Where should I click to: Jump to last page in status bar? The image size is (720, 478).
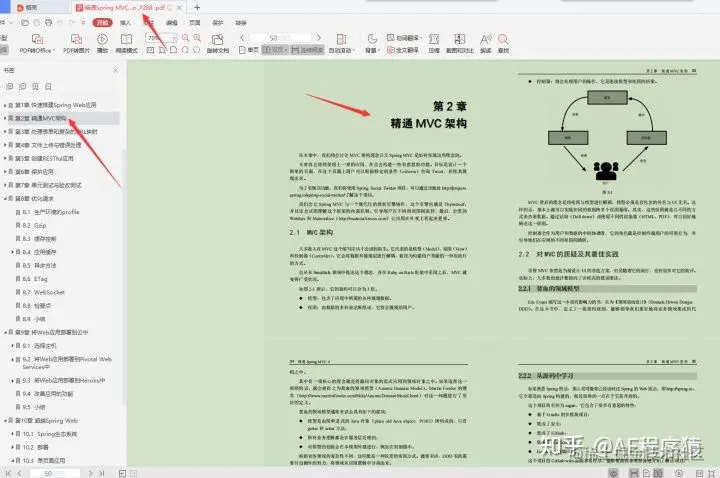point(101,473)
